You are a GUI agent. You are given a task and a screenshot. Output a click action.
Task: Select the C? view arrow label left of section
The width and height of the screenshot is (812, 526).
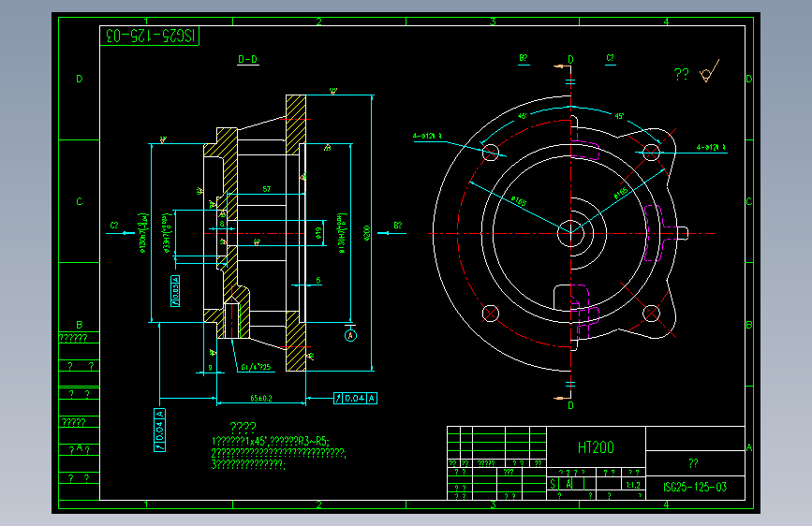pos(114,226)
